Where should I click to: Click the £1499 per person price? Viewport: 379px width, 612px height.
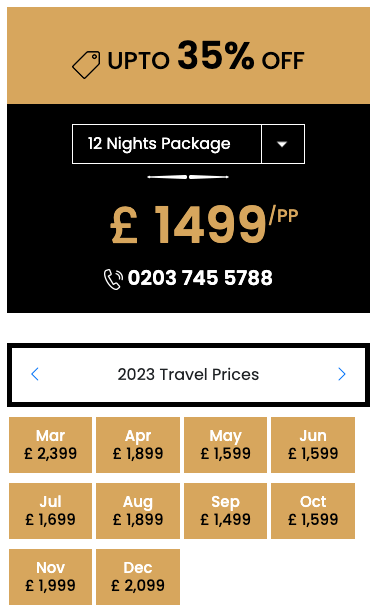coord(204,224)
